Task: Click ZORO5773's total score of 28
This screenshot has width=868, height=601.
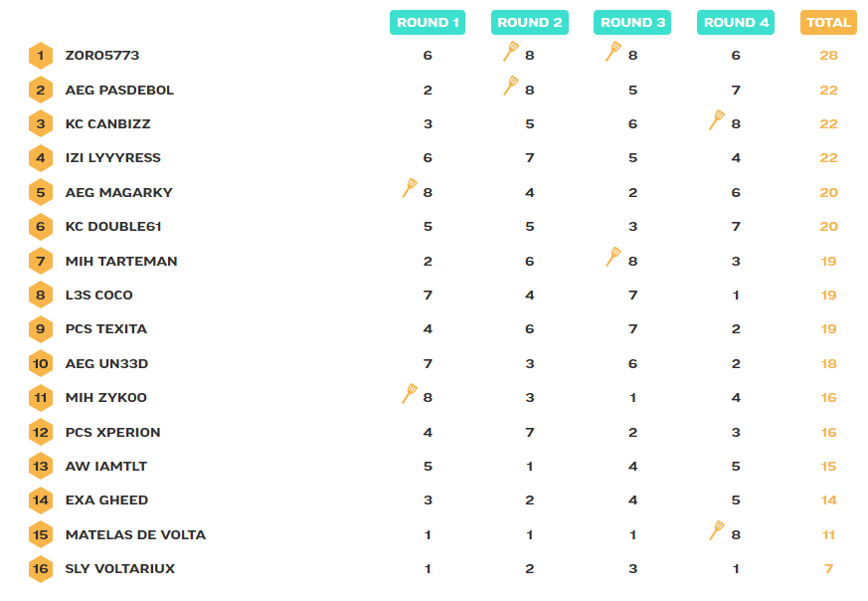Action: point(828,56)
